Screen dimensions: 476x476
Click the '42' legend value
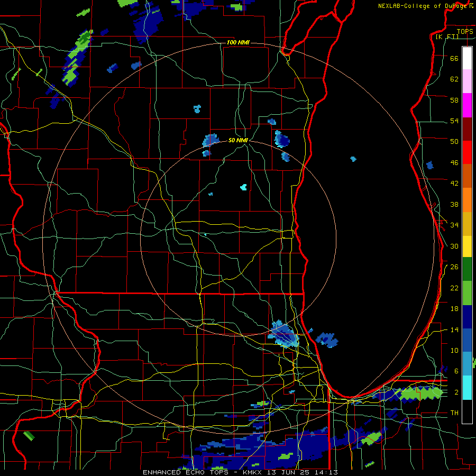pos(454,184)
